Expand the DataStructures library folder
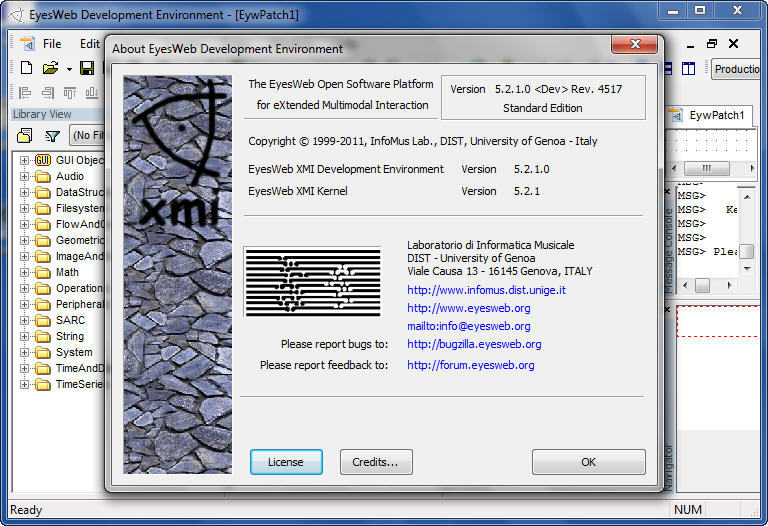The image size is (768, 526). point(24,192)
